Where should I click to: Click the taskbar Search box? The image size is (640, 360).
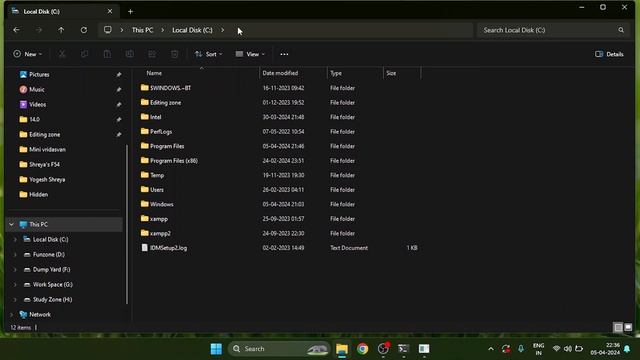tap(279, 349)
